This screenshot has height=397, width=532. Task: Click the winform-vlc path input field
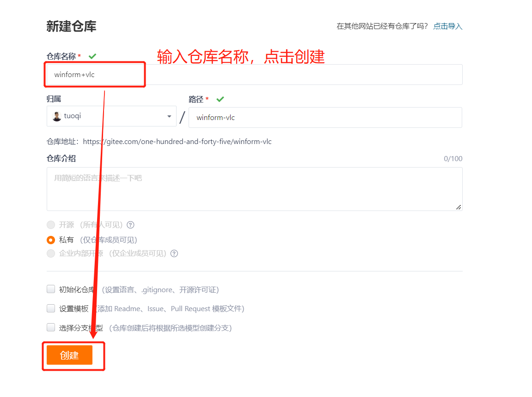click(x=324, y=117)
